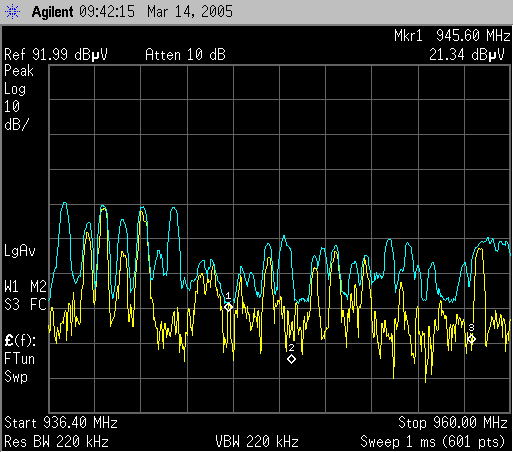Click the Log scale type label

tap(15, 89)
